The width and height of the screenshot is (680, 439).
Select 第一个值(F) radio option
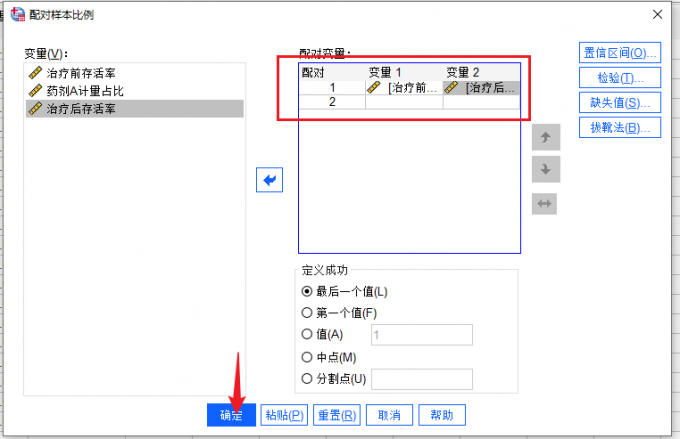307,313
